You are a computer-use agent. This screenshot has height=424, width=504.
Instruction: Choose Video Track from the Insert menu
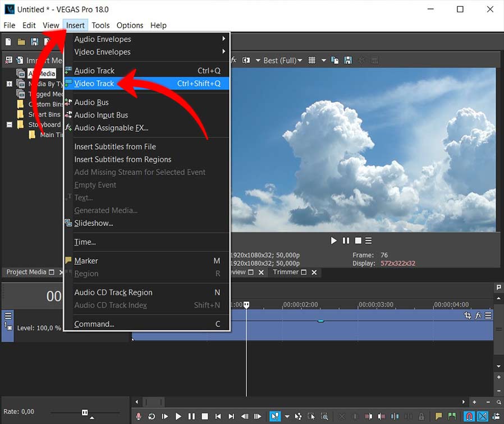[x=147, y=84]
